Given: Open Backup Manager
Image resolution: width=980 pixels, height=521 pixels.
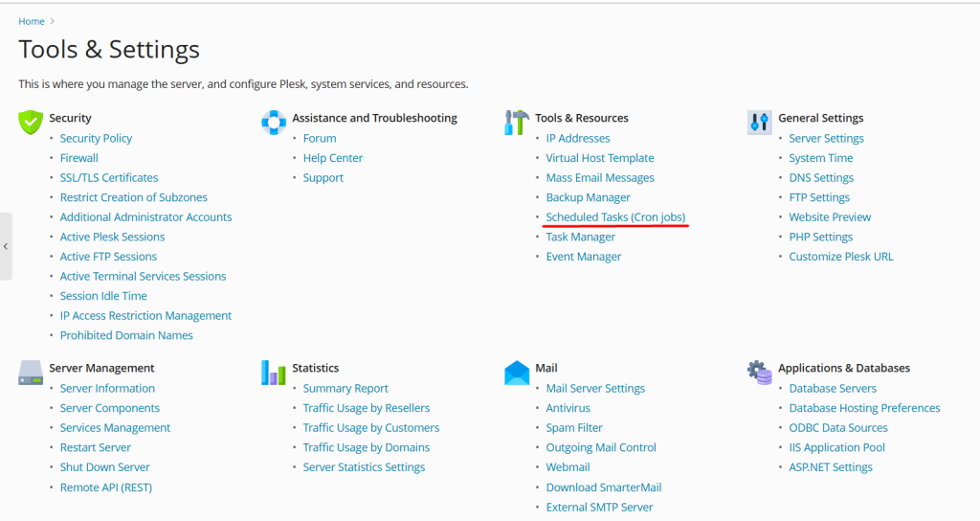Looking at the screenshot, I should click(589, 197).
